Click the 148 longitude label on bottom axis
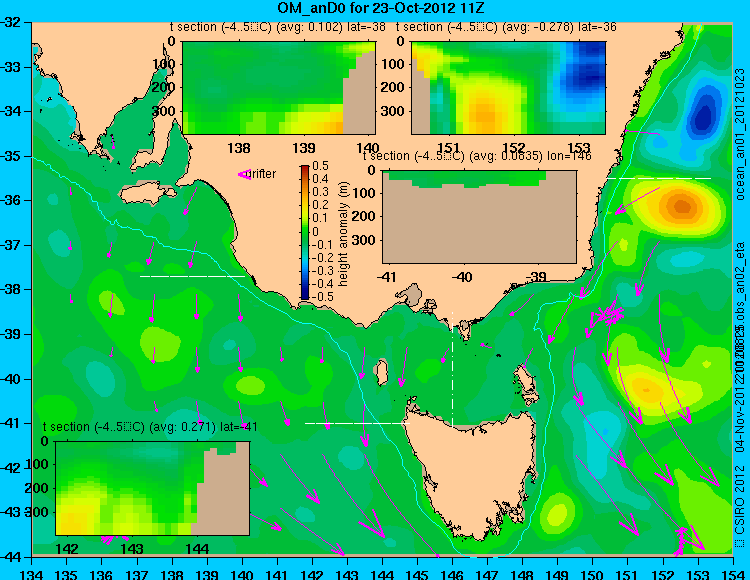 (x=522, y=574)
